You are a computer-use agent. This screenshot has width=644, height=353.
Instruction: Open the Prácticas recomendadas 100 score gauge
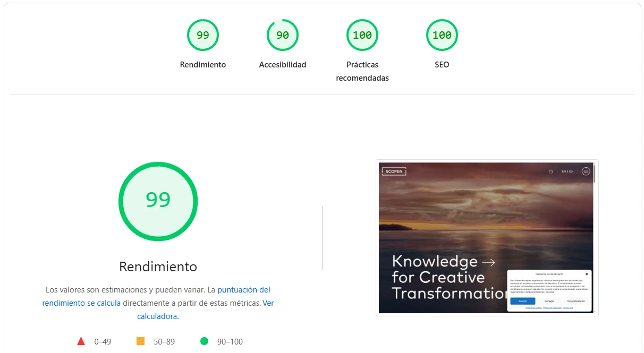pos(362,35)
